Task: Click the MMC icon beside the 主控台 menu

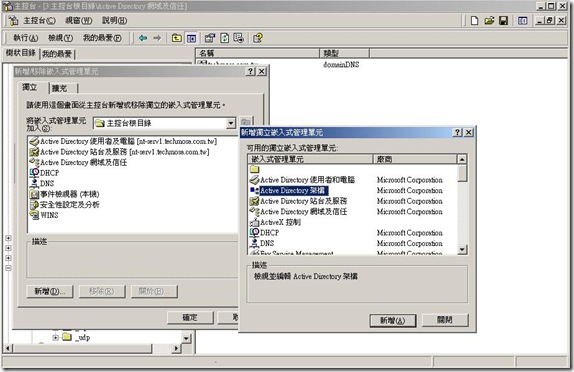Action: click(14, 21)
